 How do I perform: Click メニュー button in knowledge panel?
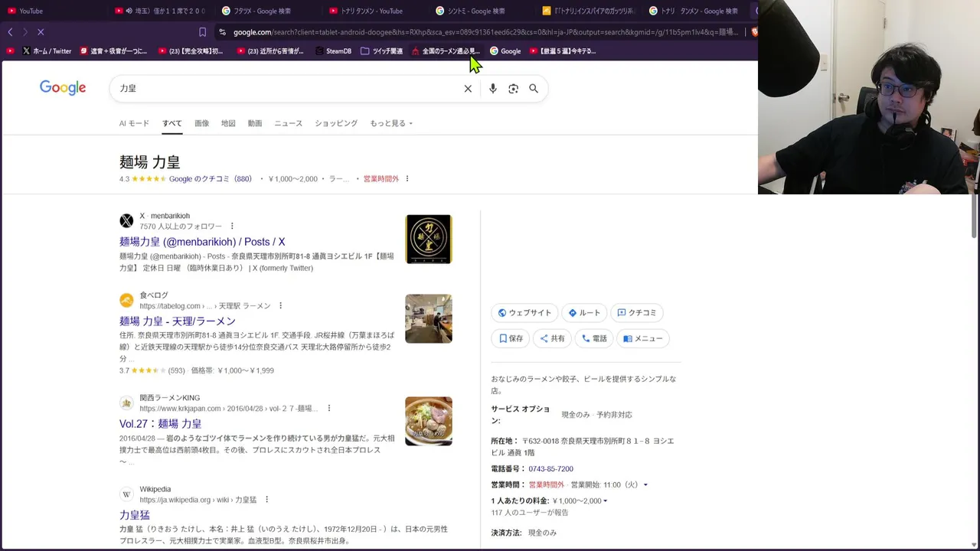pos(643,338)
